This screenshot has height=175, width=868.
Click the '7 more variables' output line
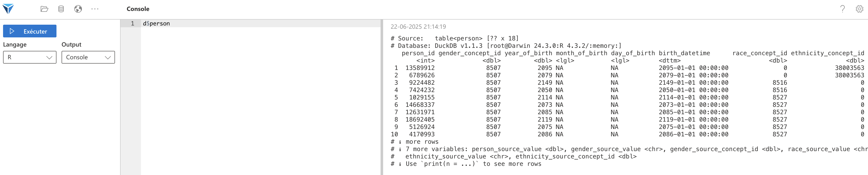coord(629,149)
